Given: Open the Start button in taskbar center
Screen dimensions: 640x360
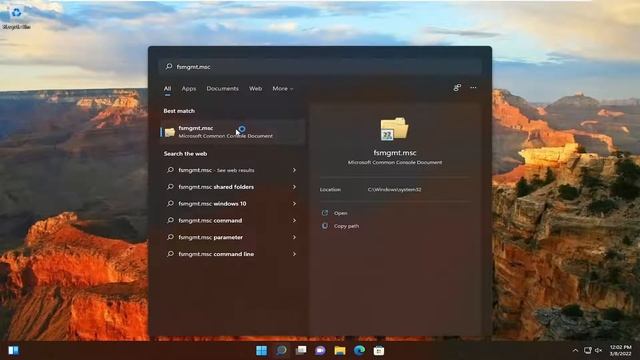Looking at the screenshot, I should (261, 350).
